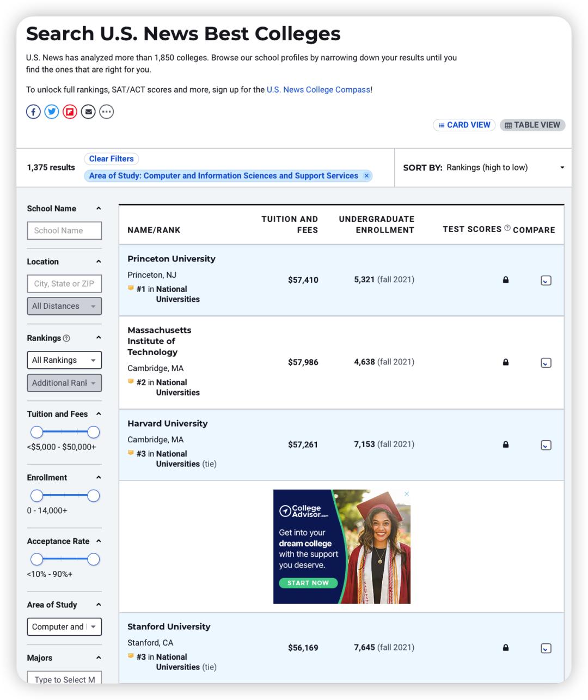
Task: Click Princeton's $57,410 tuition value
Action: (x=303, y=280)
